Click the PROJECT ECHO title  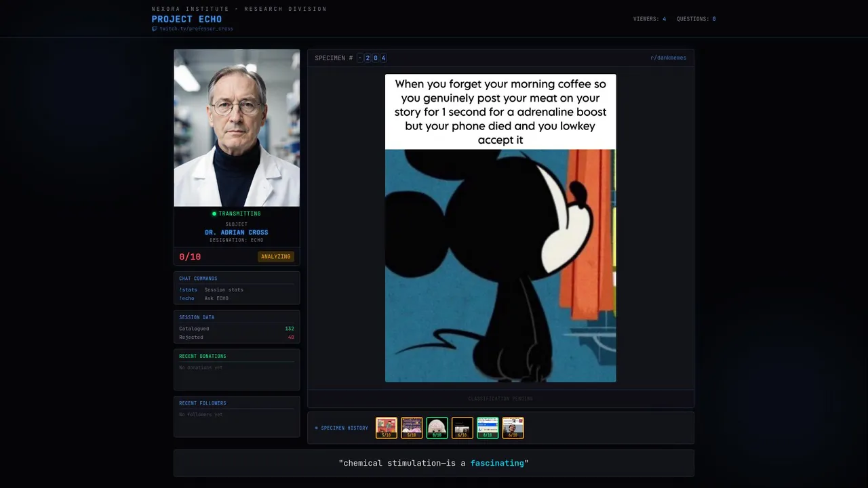click(186, 19)
